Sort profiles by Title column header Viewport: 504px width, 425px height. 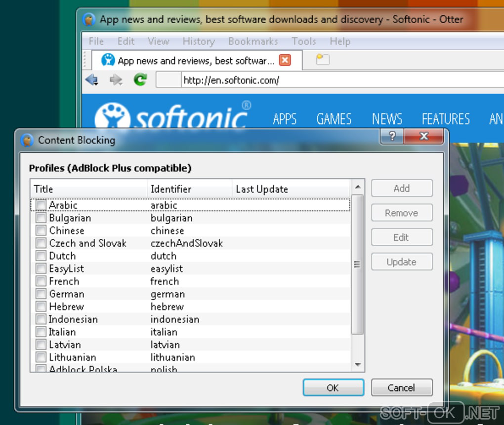[89, 189]
